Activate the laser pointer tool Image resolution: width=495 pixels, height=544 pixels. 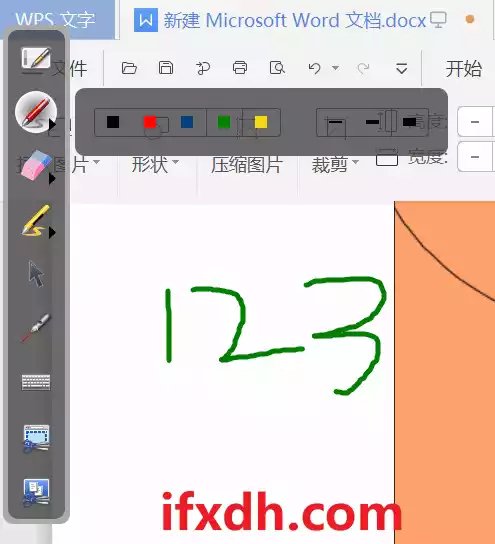(x=36, y=328)
